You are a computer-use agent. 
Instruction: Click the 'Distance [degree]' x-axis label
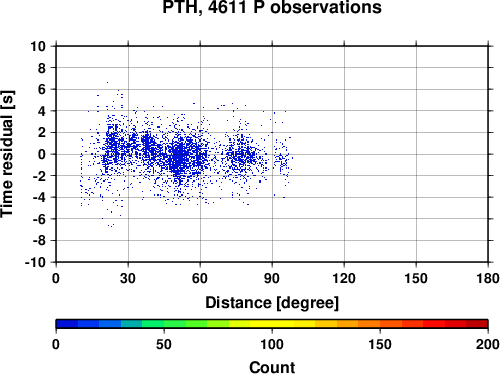[x=272, y=303]
